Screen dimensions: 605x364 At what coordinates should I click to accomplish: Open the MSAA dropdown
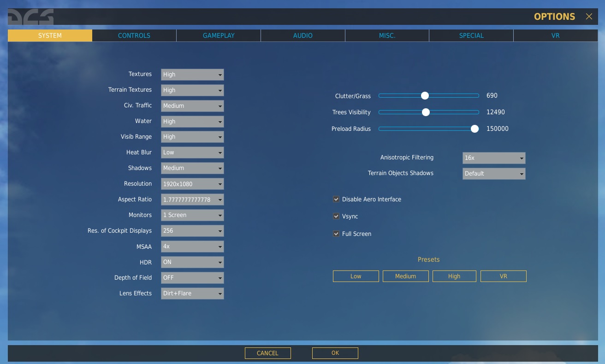(x=192, y=247)
